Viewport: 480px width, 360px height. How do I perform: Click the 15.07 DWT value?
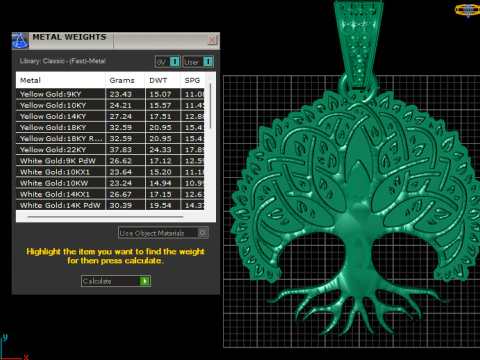click(x=160, y=94)
